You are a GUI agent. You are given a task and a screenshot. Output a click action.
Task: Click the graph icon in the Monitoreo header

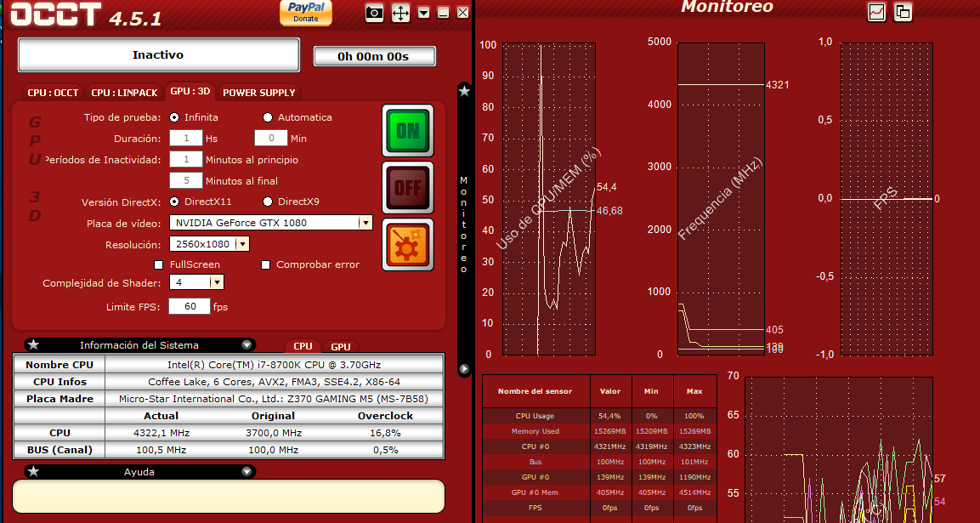point(876,12)
